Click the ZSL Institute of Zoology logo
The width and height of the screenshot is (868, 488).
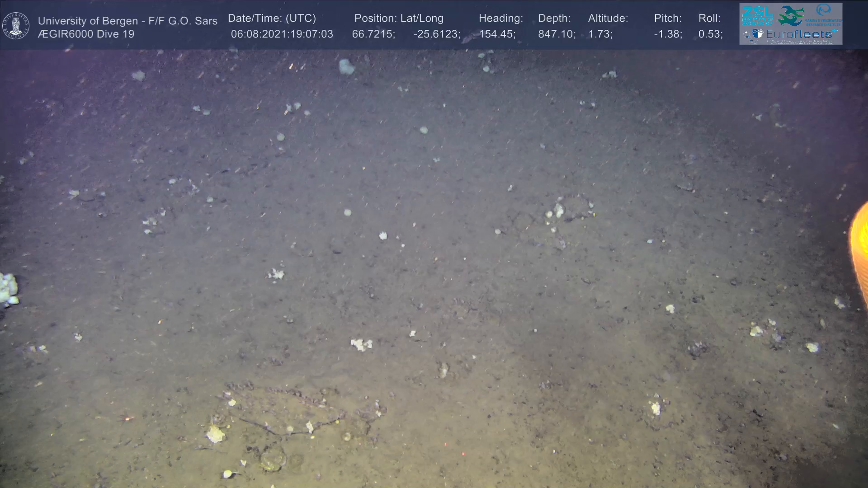pos(757,16)
